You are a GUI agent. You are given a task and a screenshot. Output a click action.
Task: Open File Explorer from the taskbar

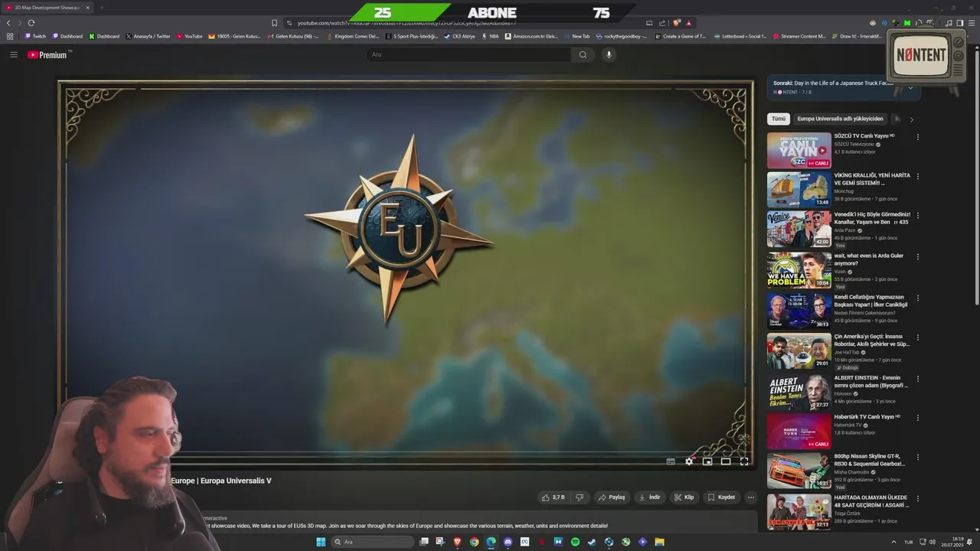tap(659, 542)
